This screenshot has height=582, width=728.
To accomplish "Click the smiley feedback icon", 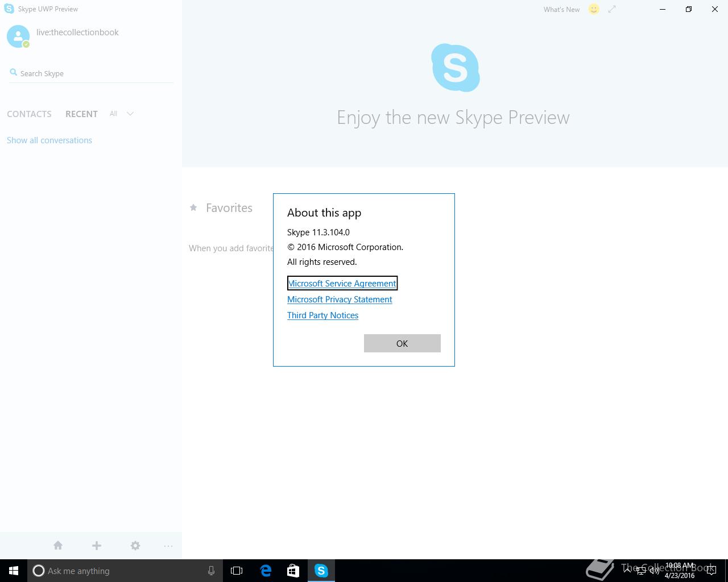I will tap(594, 9).
